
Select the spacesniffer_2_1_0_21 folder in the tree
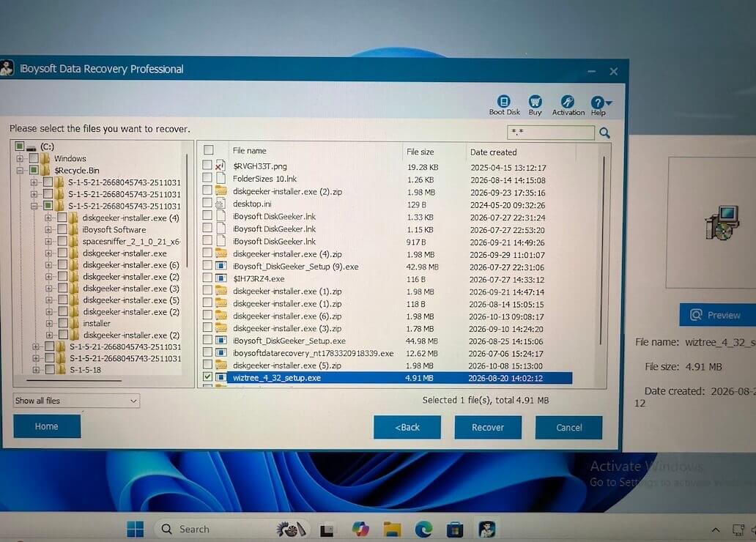click(x=131, y=242)
